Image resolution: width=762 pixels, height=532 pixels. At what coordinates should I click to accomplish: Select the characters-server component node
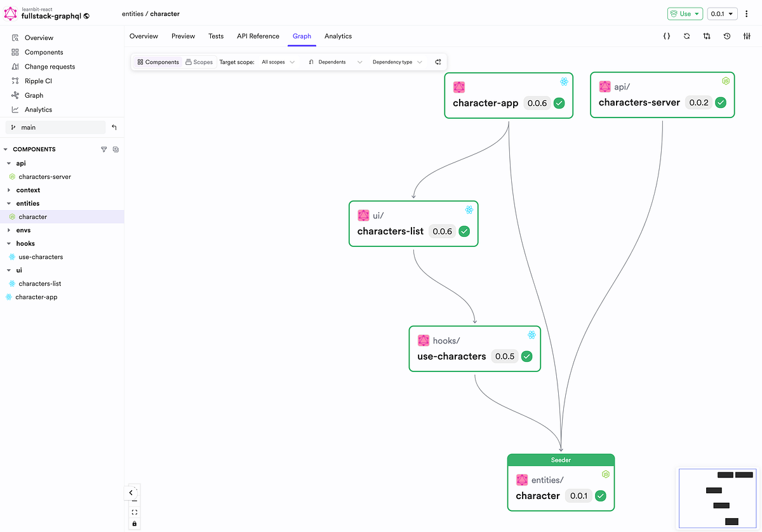click(x=662, y=95)
